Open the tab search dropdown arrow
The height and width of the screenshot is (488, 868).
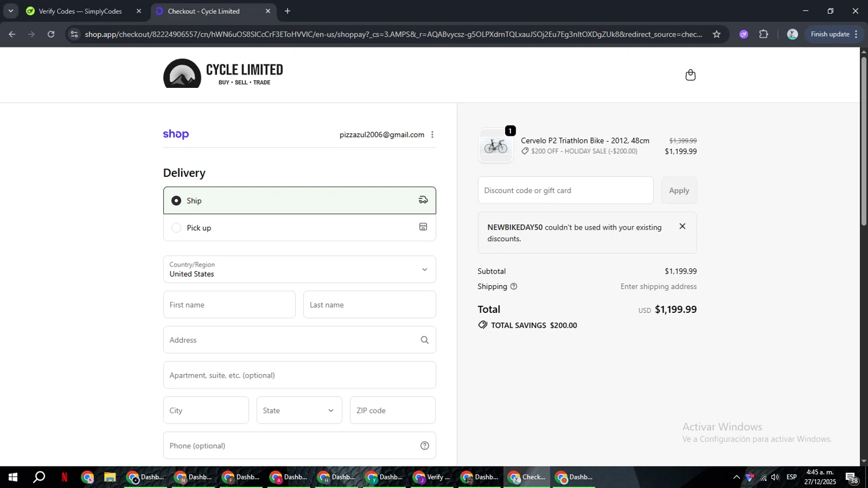10,11
